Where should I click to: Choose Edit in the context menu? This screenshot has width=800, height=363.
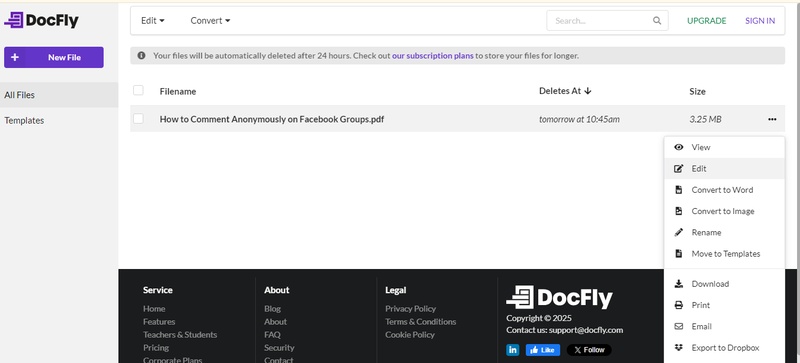[x=724, y=168]
